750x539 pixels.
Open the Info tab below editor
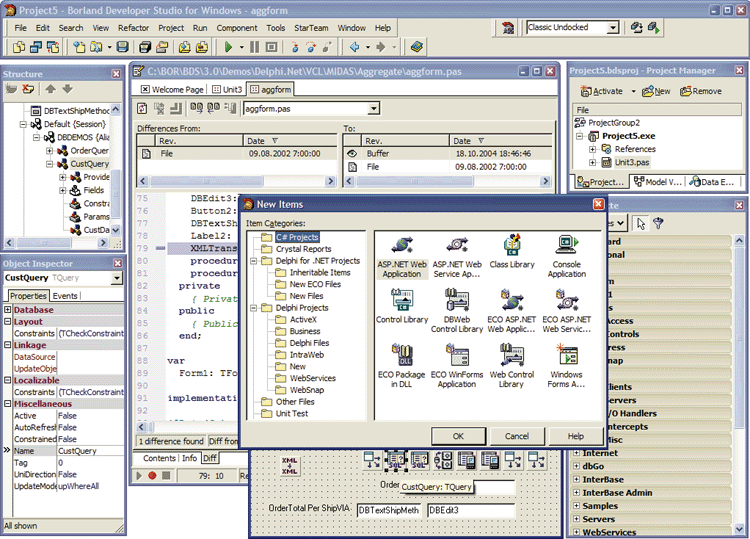[189, 458]
